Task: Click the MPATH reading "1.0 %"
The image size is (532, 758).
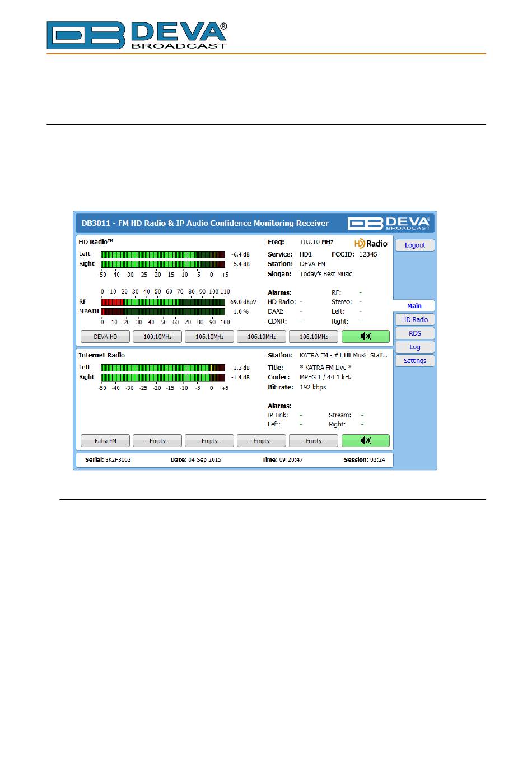Action: 241,311
